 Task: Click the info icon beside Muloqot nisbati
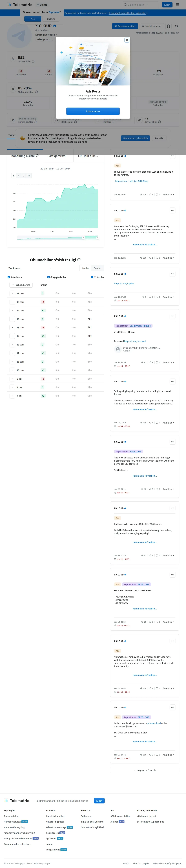(36, 92)
